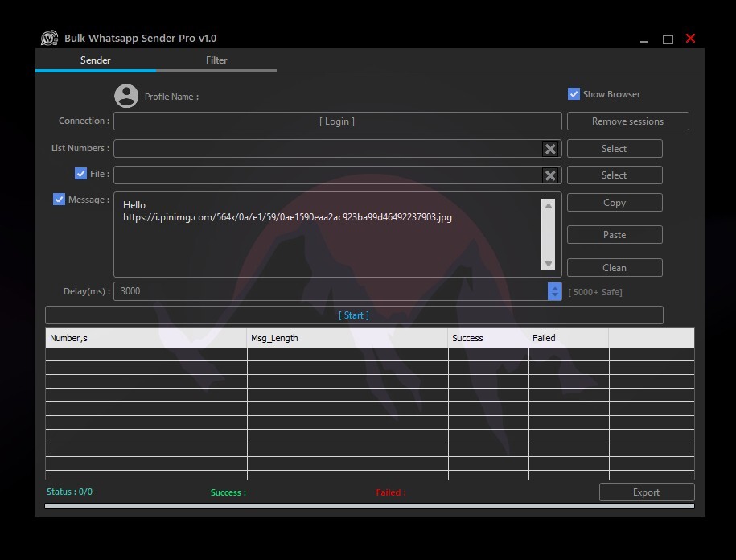Open the Filter tab
This screenshot has width=736, height=560.
tap(216, 60)
